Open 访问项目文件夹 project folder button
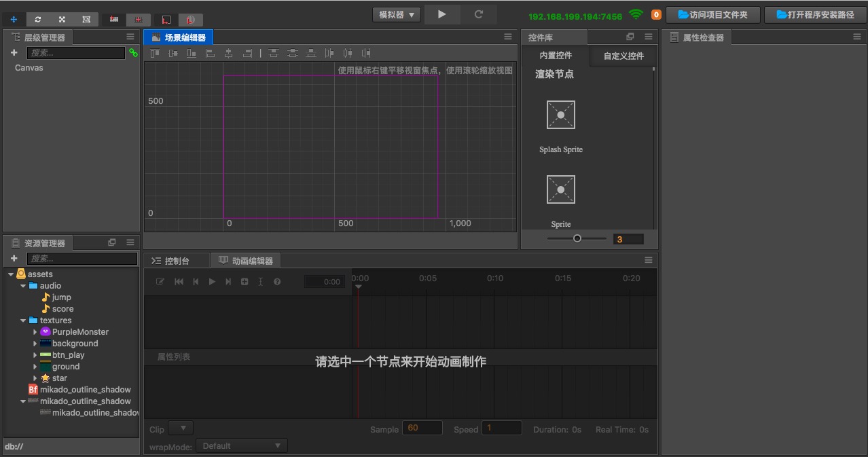The width and height of the screenshot is (868, 457). click(712, 14)
